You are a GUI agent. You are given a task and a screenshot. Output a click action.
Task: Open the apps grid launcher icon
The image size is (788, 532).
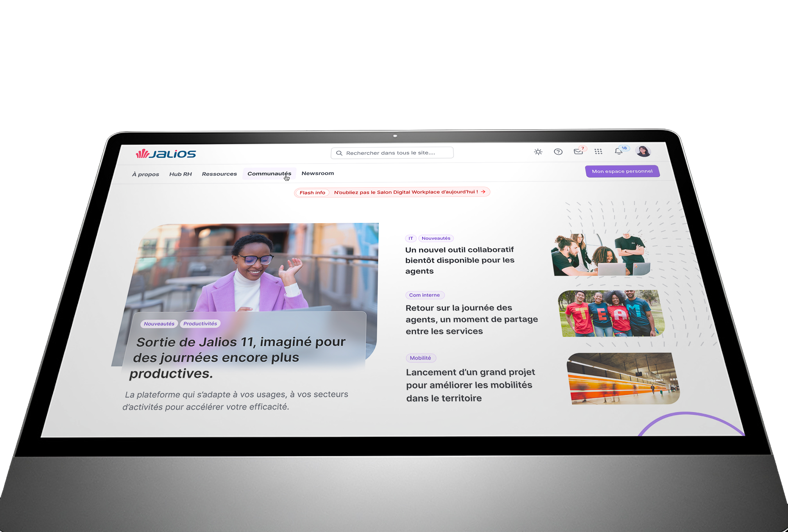pyautogui.click(x=598, y=152)
